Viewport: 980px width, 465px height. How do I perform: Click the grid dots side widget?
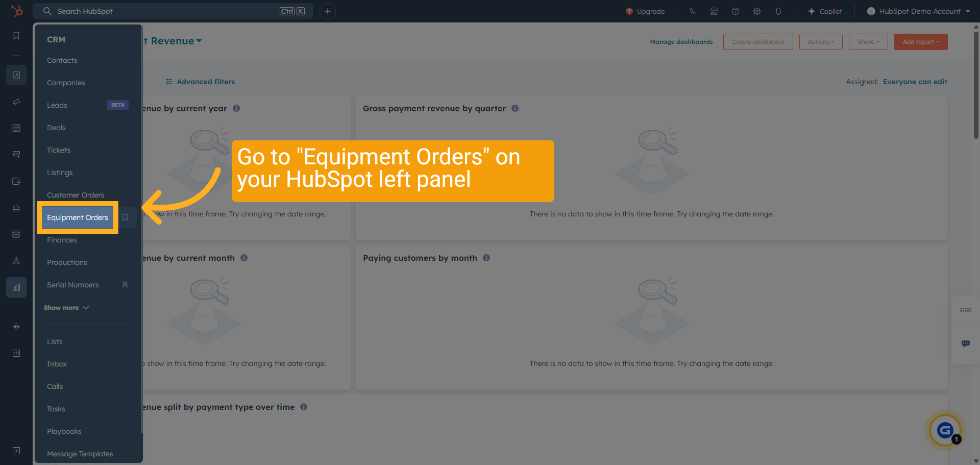(965, 310)
